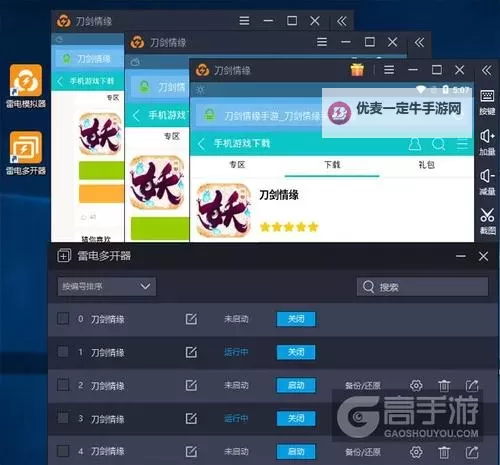The width and height of the screenshot is (500, 465).
Task: Open the list menu icon in teal header
Action: pos(462,144)
